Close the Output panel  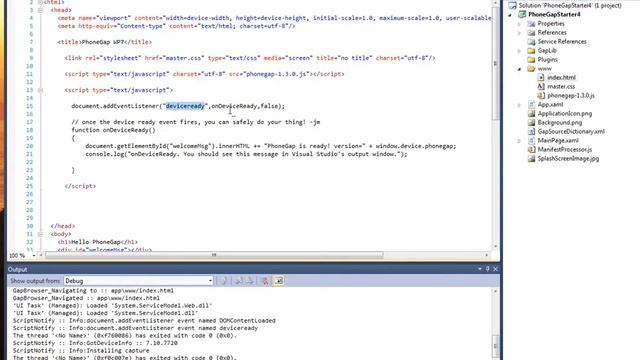(x=495, y=269)
